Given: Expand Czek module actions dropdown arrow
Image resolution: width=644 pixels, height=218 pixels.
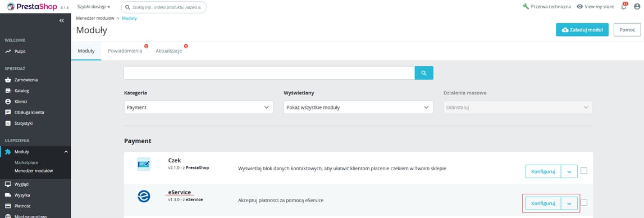Looking at the screenshot, I should point(569,171).
